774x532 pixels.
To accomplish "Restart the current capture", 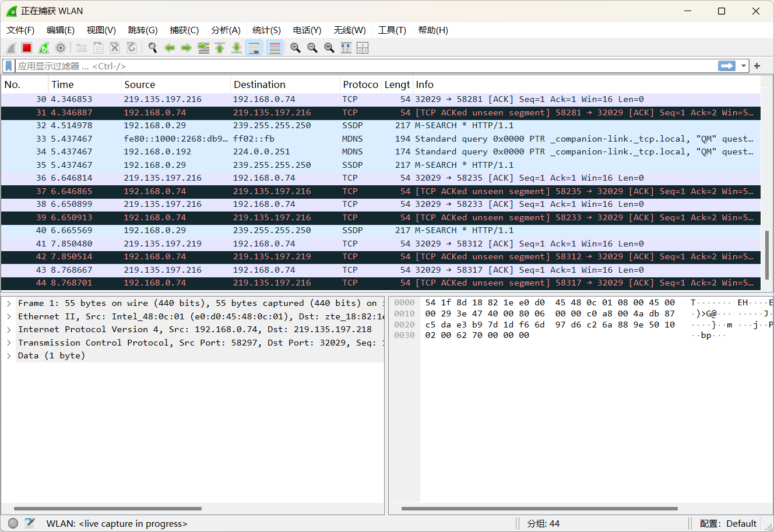I will point(44,48).
